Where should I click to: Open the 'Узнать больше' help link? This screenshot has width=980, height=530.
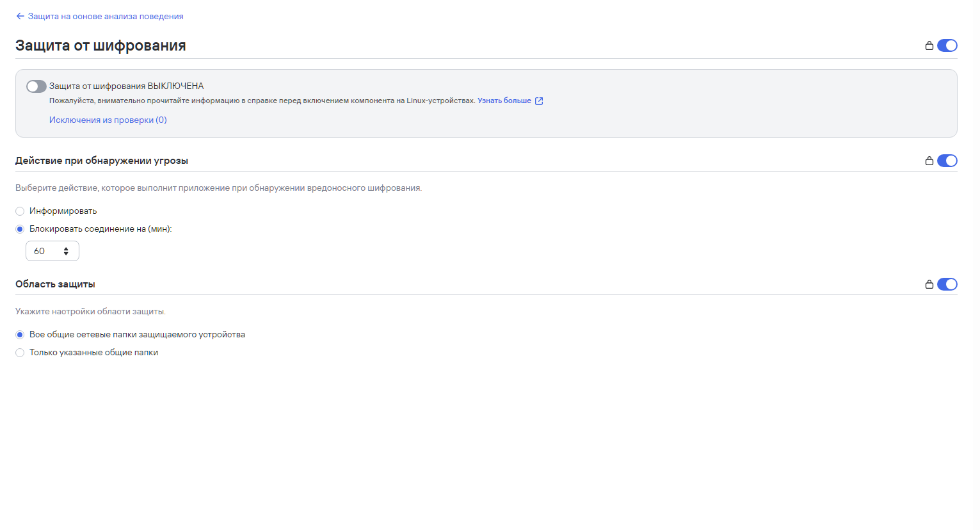click(504, 100)
